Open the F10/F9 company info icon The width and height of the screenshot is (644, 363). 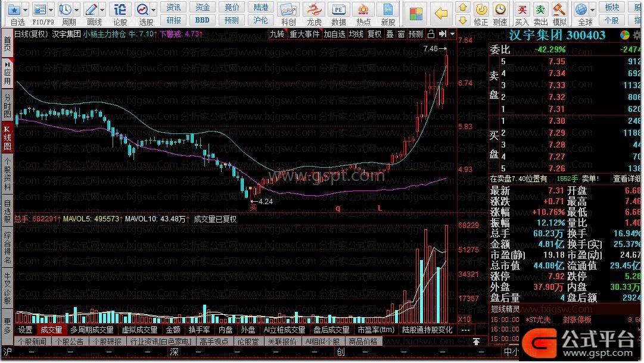pos(41,10)
